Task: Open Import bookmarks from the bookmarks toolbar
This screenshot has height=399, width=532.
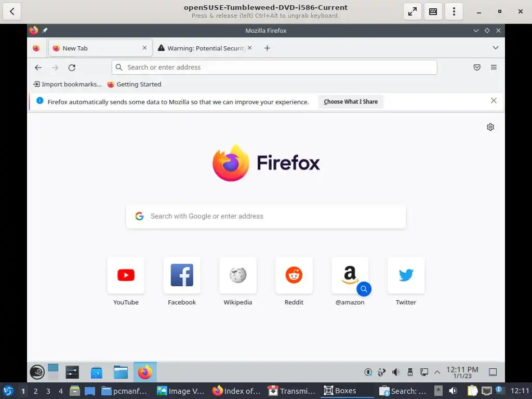Action: [x=67, y=84]
